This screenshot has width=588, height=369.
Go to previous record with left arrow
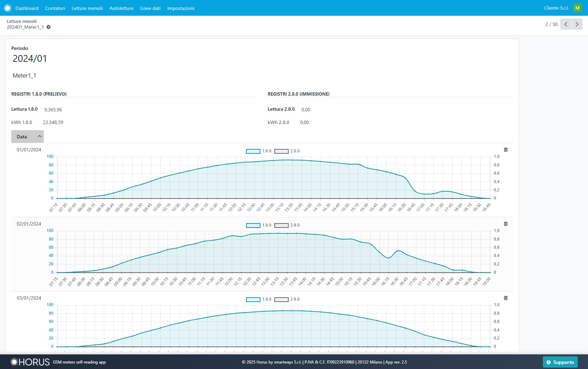[x=566, y=24]
